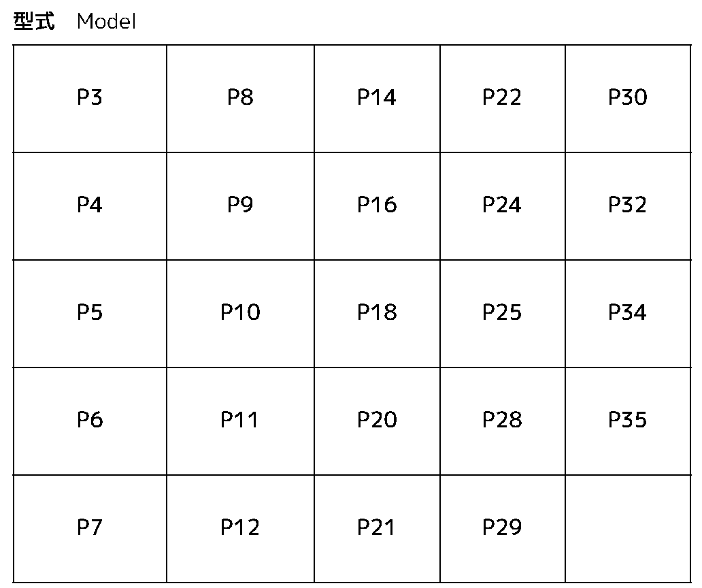Select the P34 model cell
Viewport: 702px width, 588px height.
628,313
